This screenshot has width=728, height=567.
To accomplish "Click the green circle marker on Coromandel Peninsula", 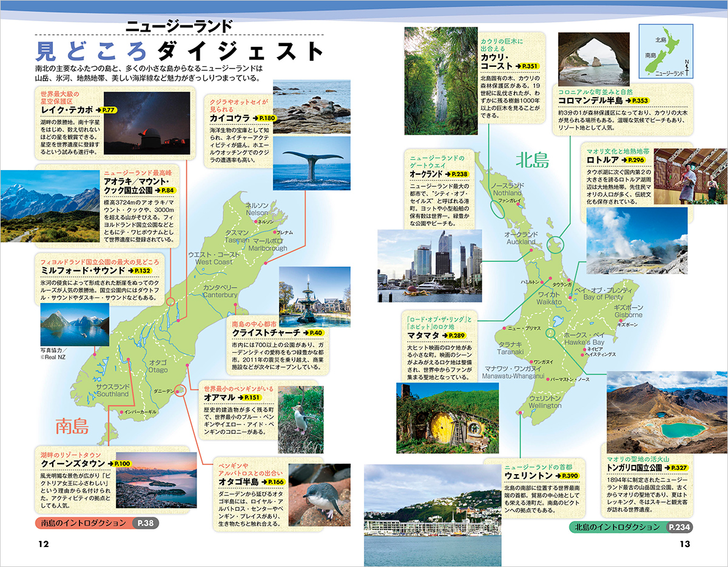I will (x=554, y=244).
